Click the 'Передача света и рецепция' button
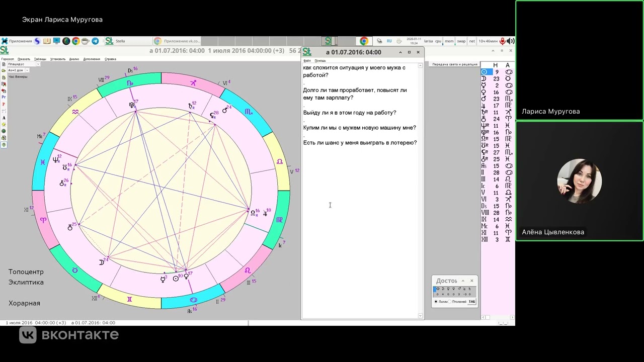 click(x=454, y=64)
